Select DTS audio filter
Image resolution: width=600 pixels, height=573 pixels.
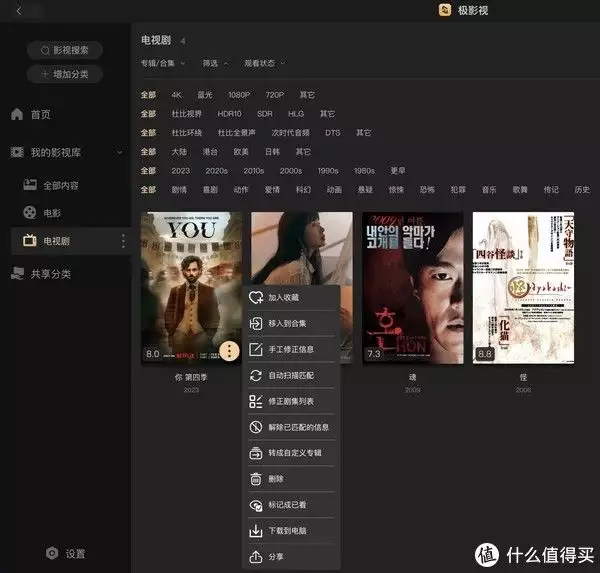coord(333,133)
